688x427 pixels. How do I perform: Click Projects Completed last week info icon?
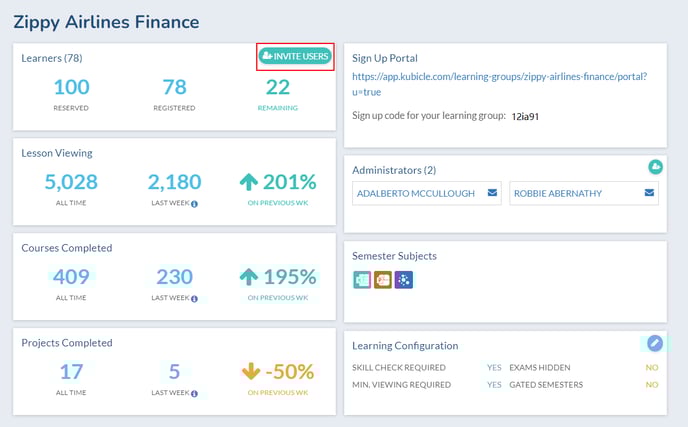pos(194,394)
